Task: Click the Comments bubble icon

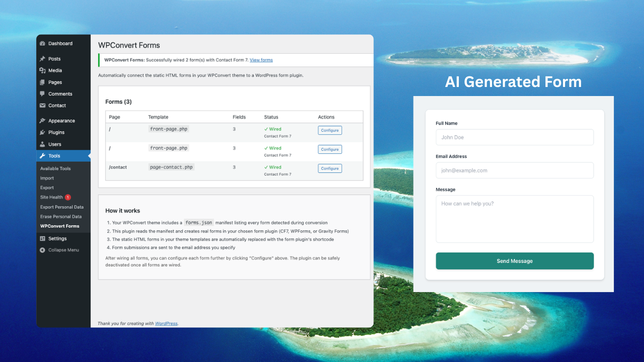Action: pos(43,94)
